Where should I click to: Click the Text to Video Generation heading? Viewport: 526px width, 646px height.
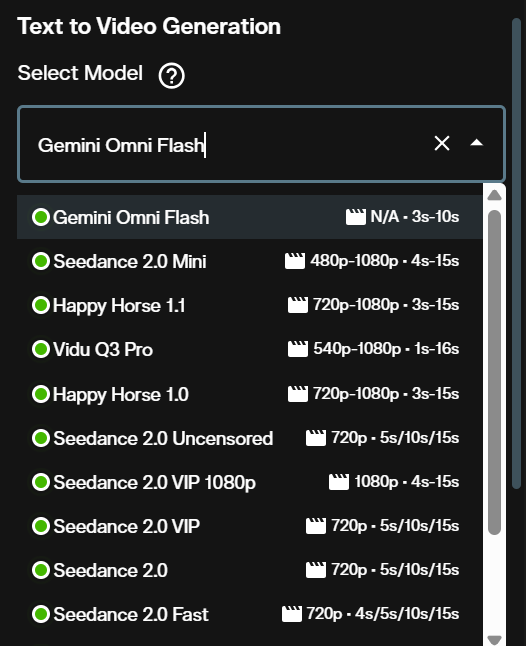point(149,26)
